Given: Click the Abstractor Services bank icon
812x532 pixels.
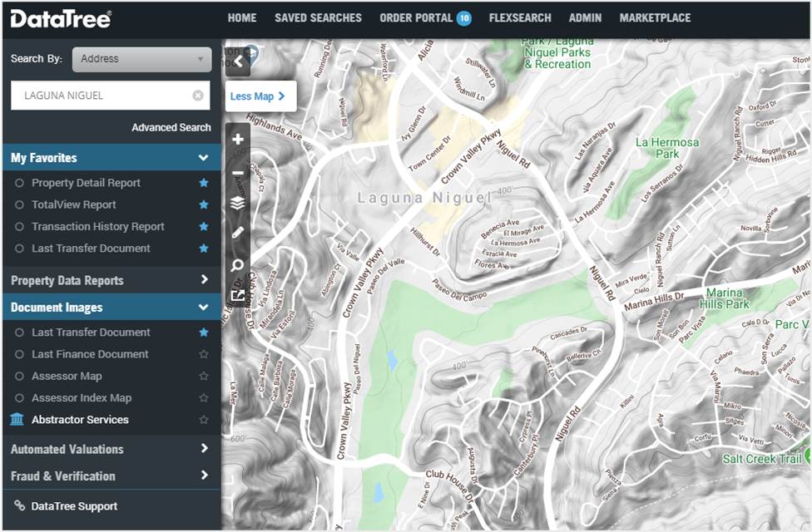Looking at the screenshot, I should coord(17,420).
